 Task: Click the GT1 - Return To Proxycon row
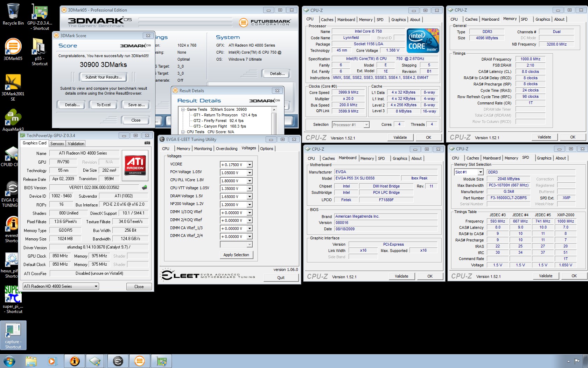coord(225,115)
